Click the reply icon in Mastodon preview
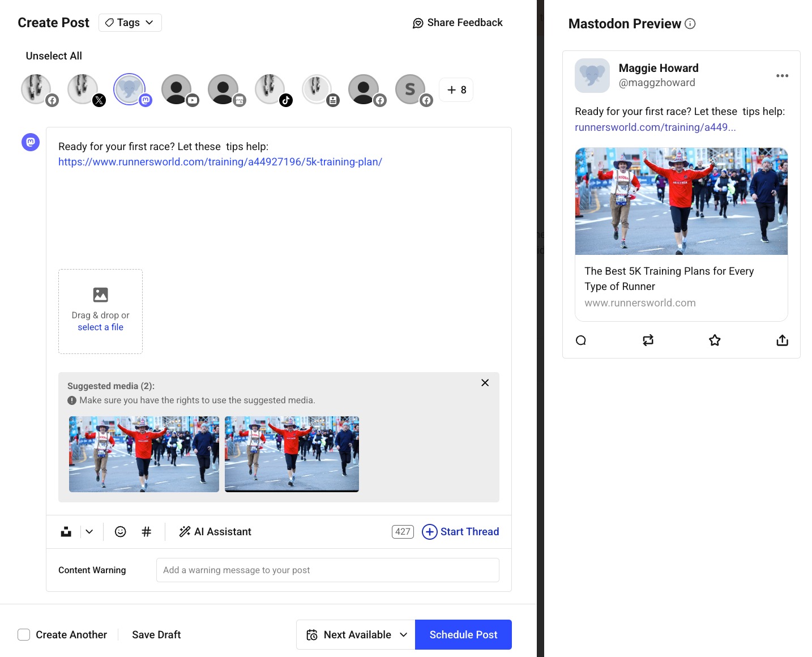The width and height of the screenshot is (812, 657). (581, 340)
